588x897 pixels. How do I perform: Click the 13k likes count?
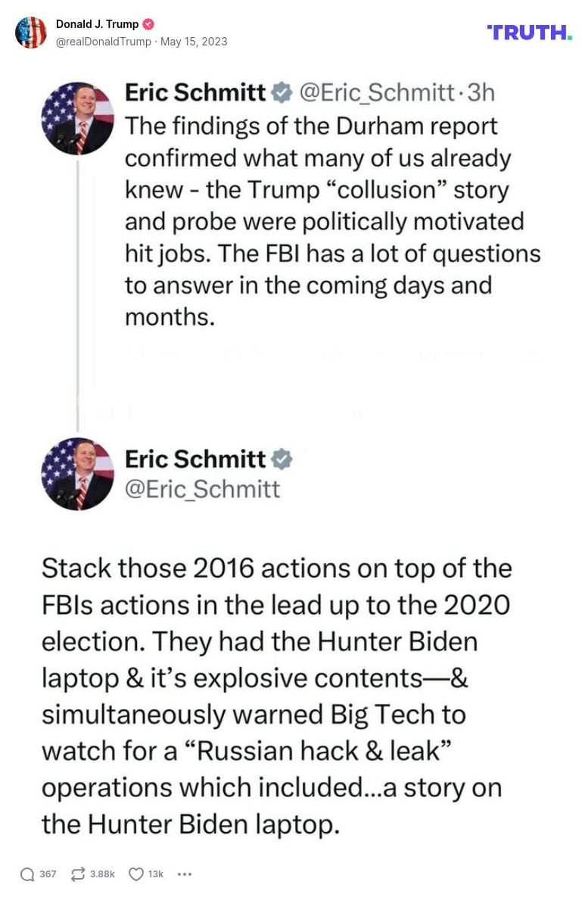156,873
